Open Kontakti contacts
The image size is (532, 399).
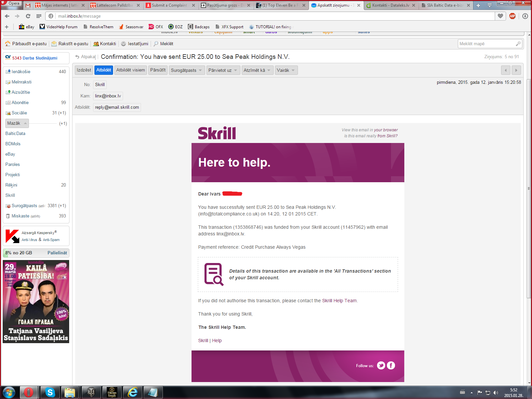[x=105, y=44]
